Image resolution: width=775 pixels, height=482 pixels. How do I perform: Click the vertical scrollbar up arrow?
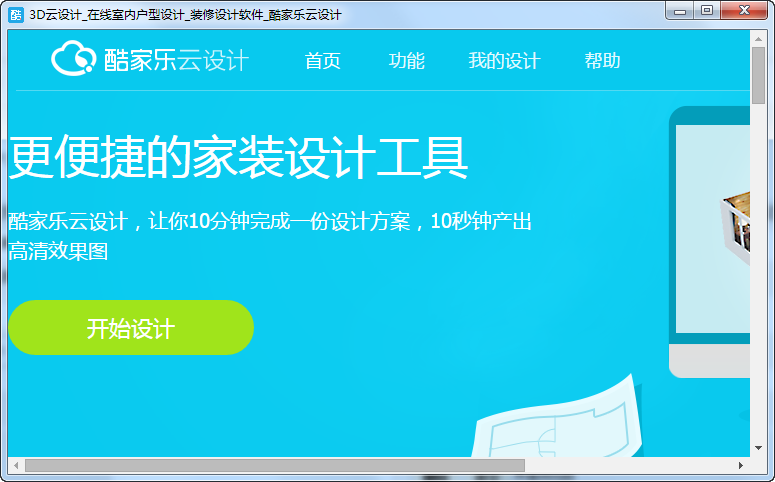[758, 38]
